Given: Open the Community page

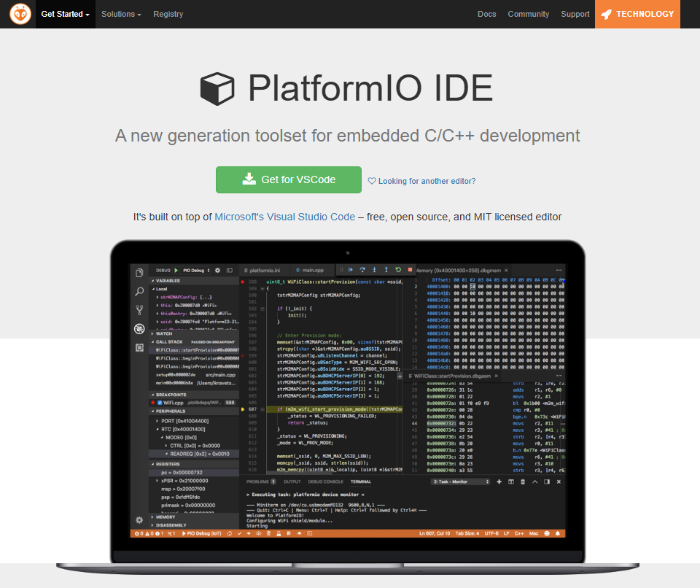Looking at the screenshot, I should click(528, 14).
